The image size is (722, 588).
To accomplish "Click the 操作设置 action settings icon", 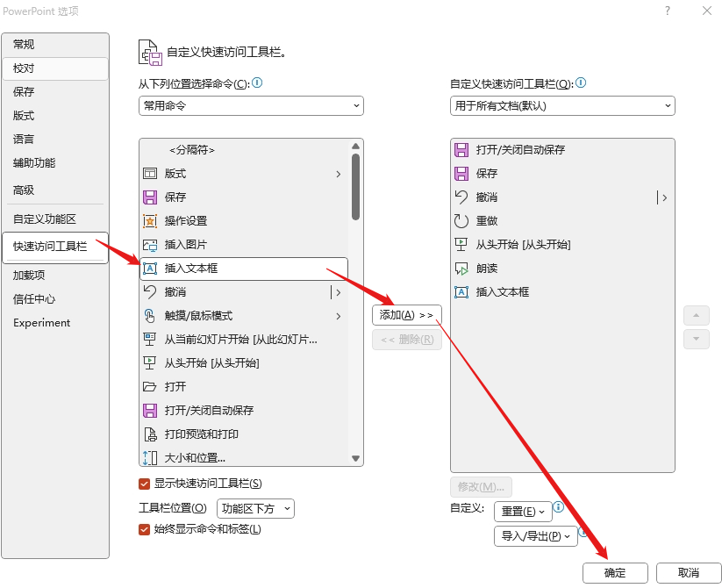I will pos(150,221).
